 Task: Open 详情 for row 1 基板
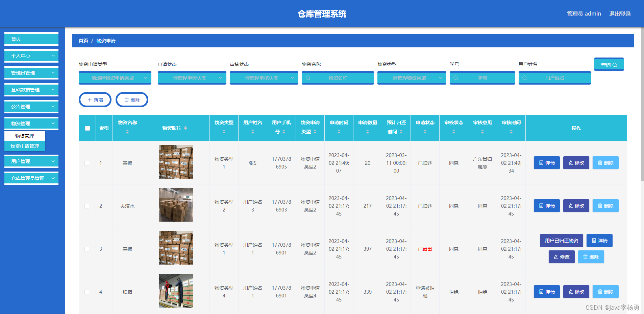[547, 163]
